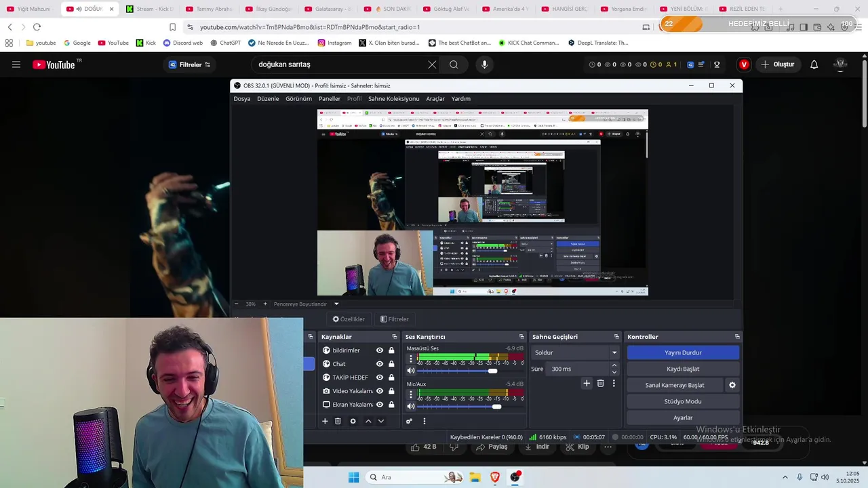Pop out the Ses Karıştırıcı dock
Screen dimensions: 868x488
[521, 337]
